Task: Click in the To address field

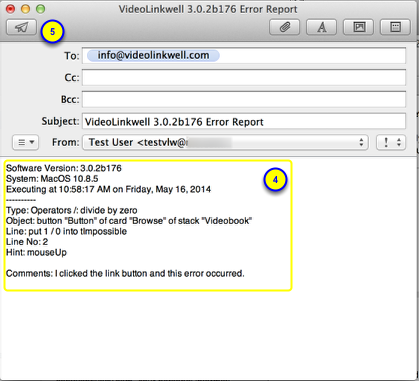Action: tap(244, 55)
